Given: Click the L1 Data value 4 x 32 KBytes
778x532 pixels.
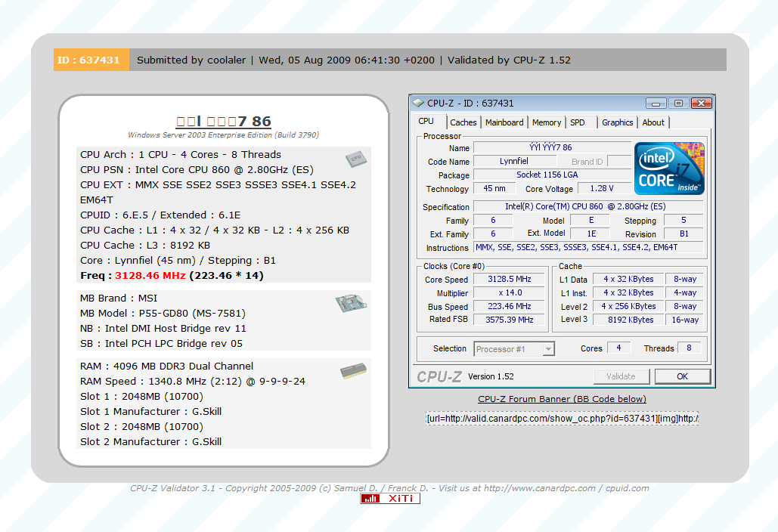Looking at the screenshot, I should point(630,279).
